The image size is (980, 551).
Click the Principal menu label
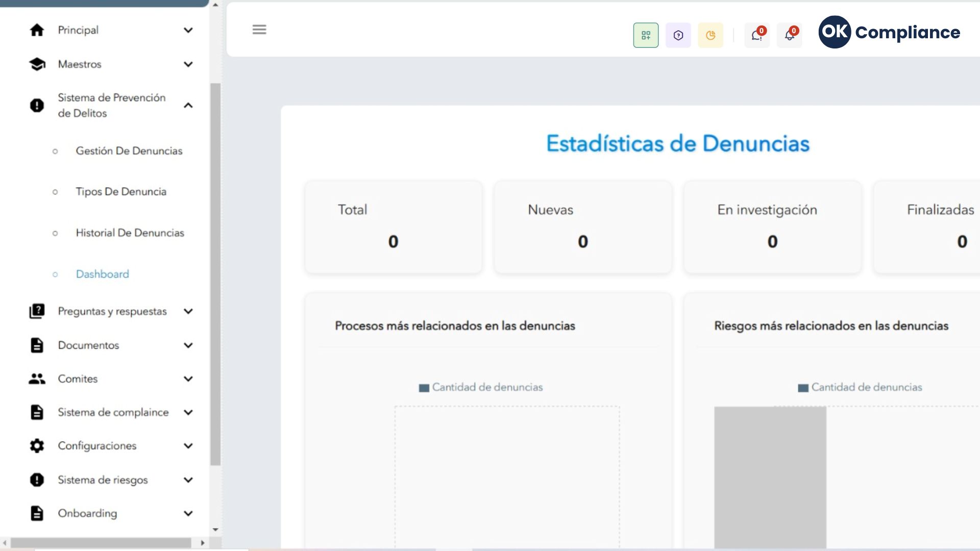(x=78, y=30)
